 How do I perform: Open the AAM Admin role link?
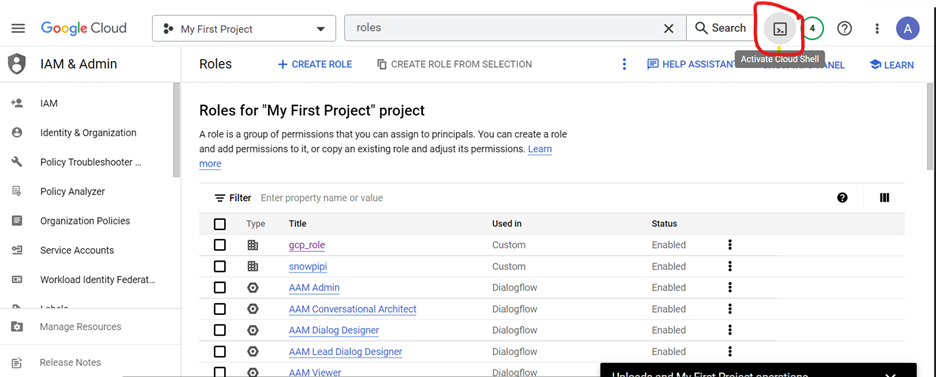tap(314, 288)
